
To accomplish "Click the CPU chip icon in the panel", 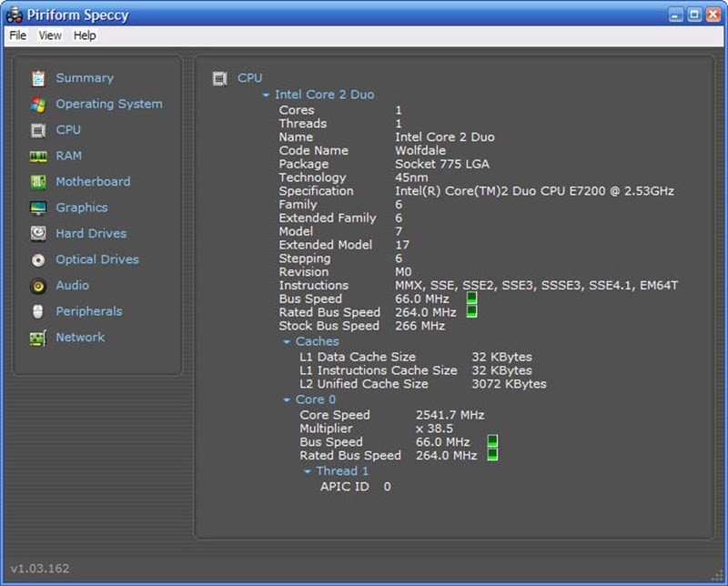I will tap(219, 78).
